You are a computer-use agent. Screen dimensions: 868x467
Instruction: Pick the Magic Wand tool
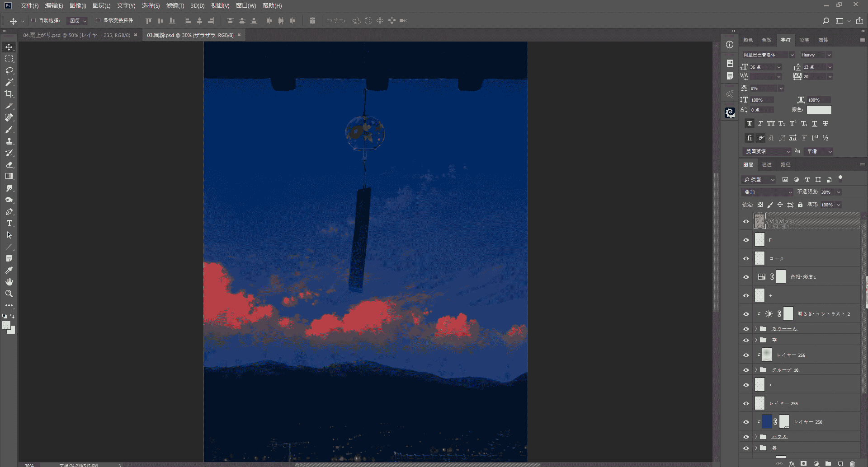point(9,82)
